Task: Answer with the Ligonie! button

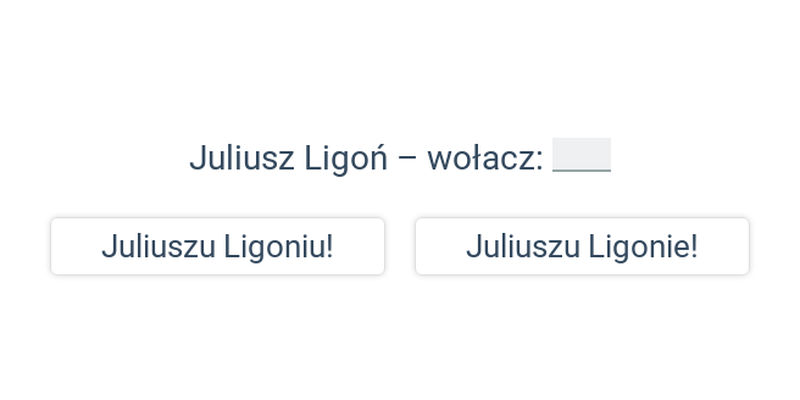Action: (x=582, y=246)
